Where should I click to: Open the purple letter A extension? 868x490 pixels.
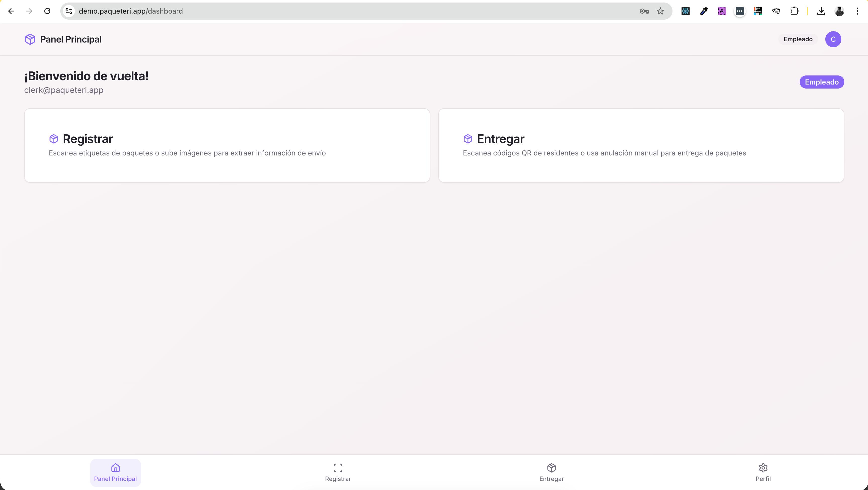tap(721, 11)
